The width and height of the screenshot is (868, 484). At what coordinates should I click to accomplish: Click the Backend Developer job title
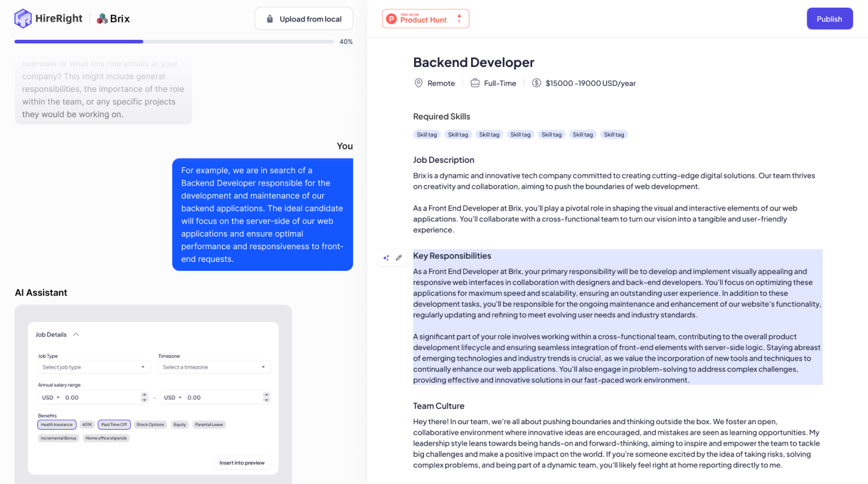(474, 63)
